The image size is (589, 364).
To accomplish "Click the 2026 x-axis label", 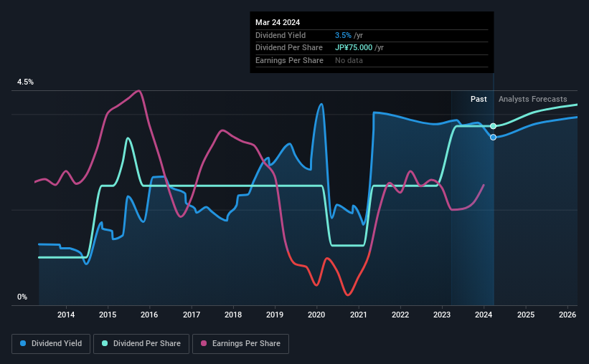I will [567, 315].
